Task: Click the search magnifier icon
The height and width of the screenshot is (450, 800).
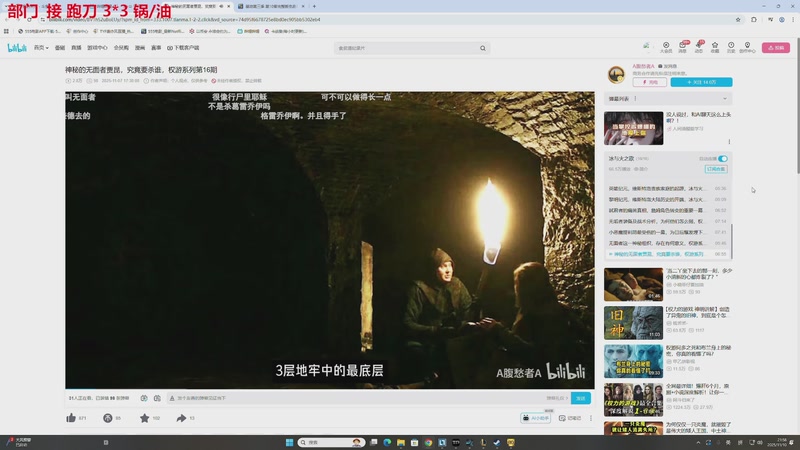Action: click(x=483, y=48)
